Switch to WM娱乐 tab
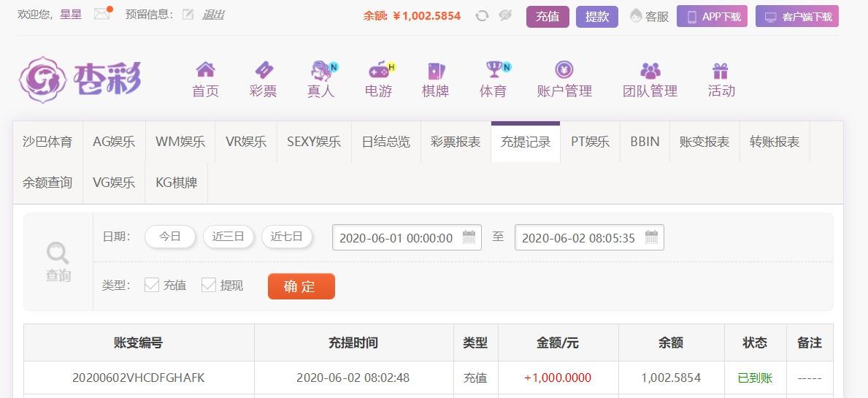Screen dimensions: 868x398 tap(180, 142)
